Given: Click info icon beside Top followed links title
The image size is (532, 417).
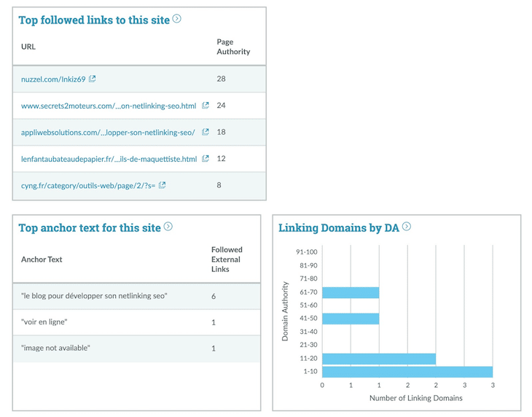Looking at the screenshot, I should click(x=176, y=19).
